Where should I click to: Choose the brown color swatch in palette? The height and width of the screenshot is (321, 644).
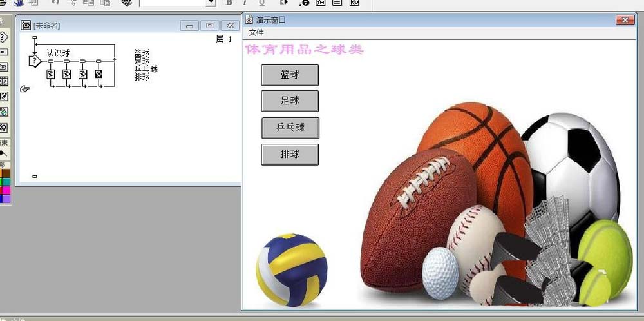tap(6, 173)
